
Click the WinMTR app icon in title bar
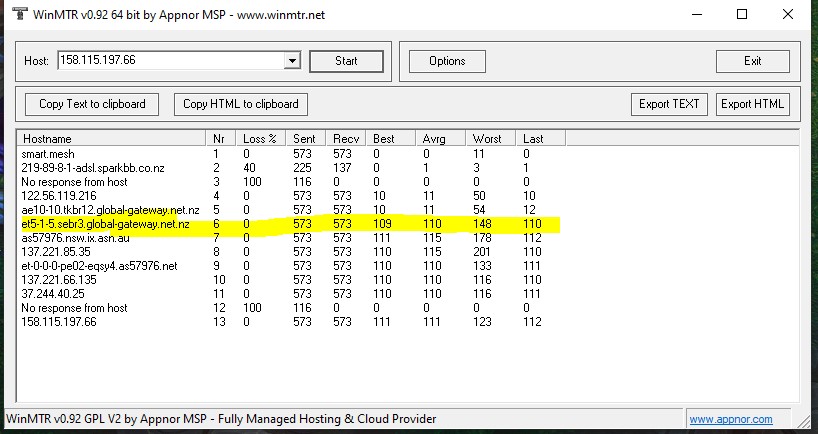coord(20,14)
